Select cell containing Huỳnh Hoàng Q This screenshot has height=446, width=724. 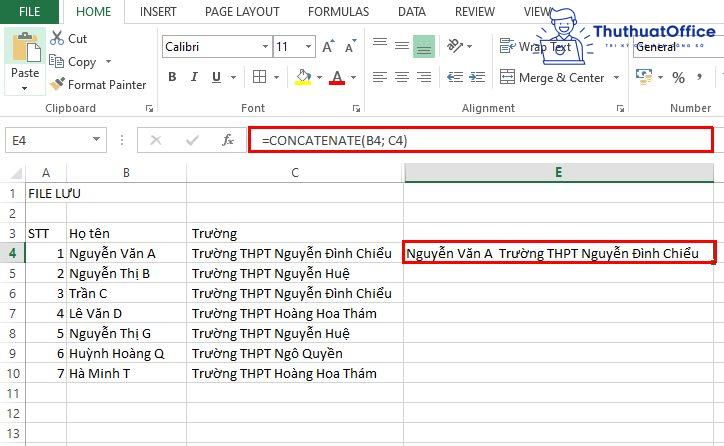click(127, 354)
